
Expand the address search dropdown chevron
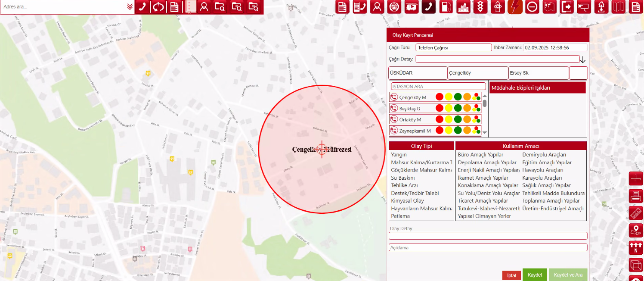pos(130,6)
